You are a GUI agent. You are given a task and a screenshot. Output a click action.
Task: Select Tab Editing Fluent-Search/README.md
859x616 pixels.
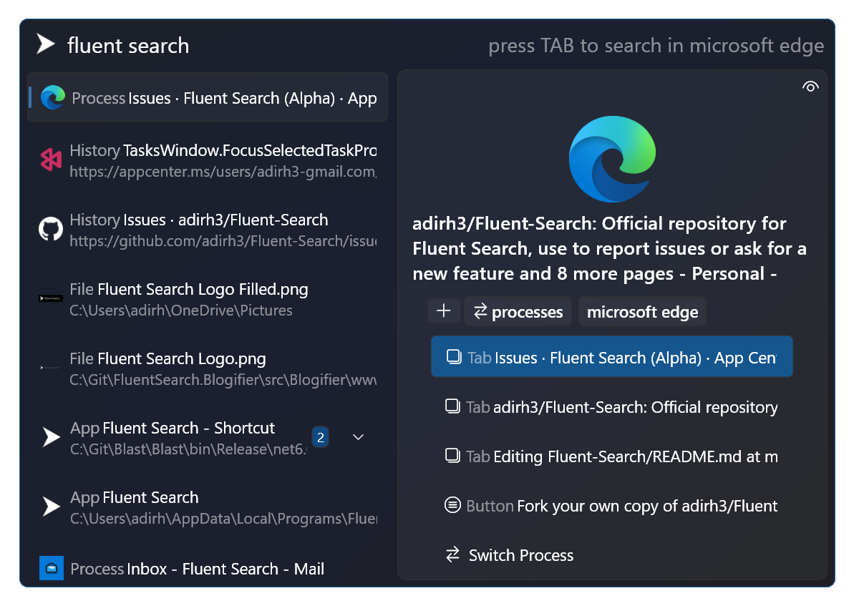point(612,456)
